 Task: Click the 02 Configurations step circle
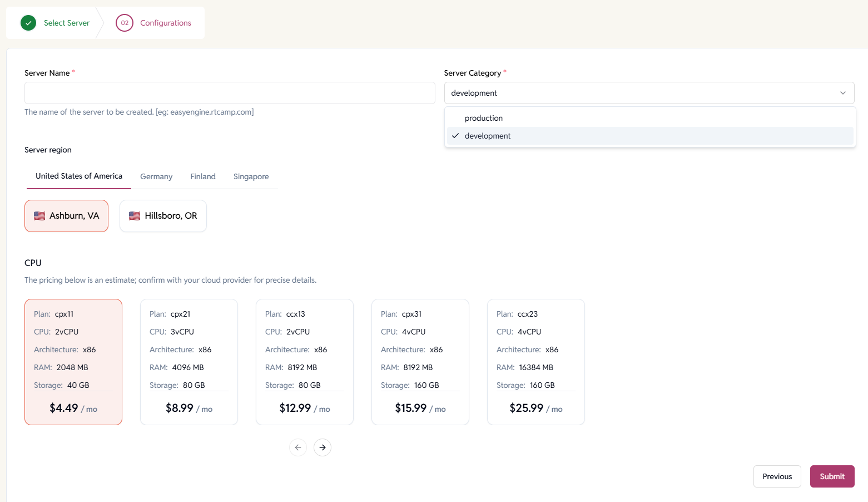point(125,23)
